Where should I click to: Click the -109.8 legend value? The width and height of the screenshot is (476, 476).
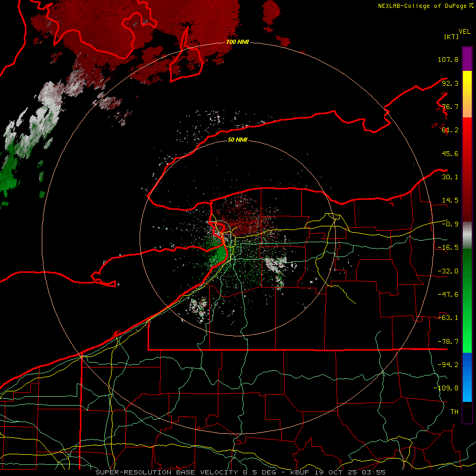(446, 388)
